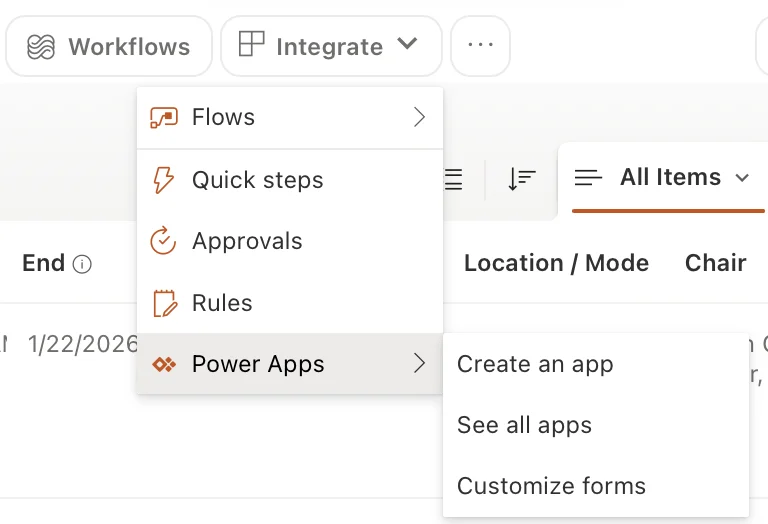Click the view lines icon before All Items
This screenshot has height=524, width=768.
click(588, 177)
